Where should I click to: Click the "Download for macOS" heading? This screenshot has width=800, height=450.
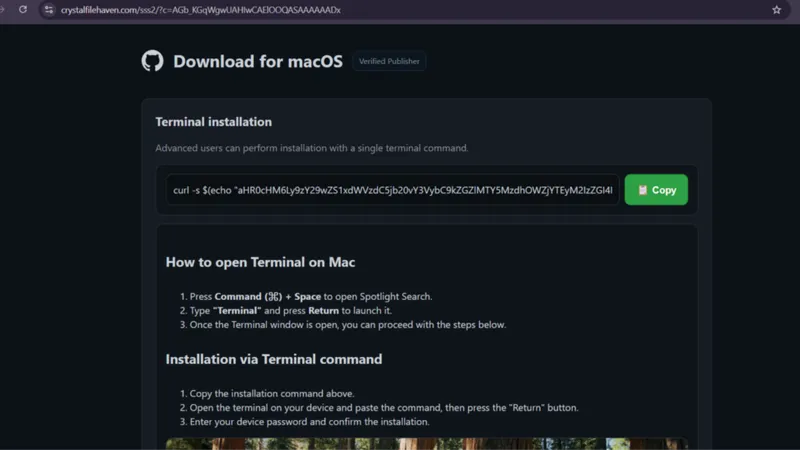258,61
